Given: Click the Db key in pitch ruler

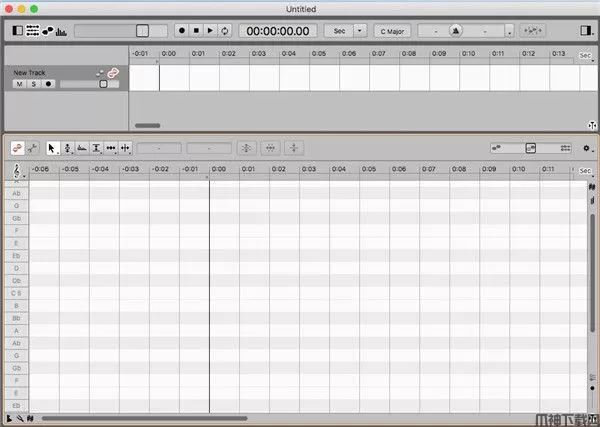Looking at the screenshot, I should click(x=16, y=281).
